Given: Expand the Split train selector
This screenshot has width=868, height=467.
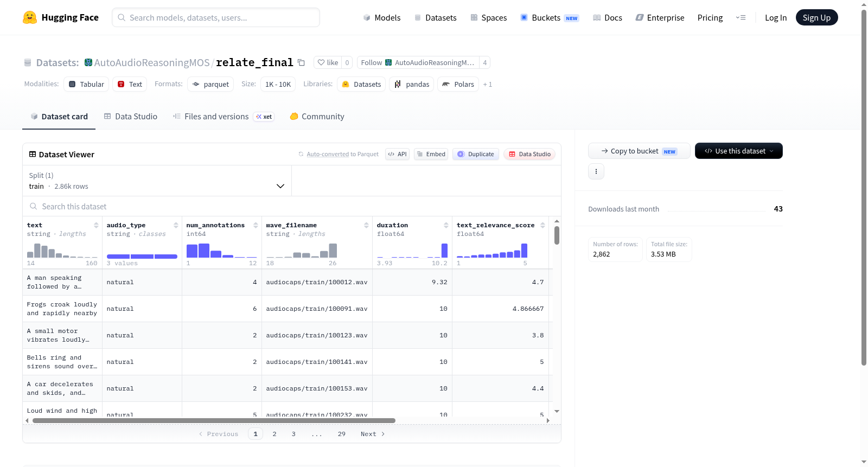Looking at the screenshot, I should [x=157, y=181].
